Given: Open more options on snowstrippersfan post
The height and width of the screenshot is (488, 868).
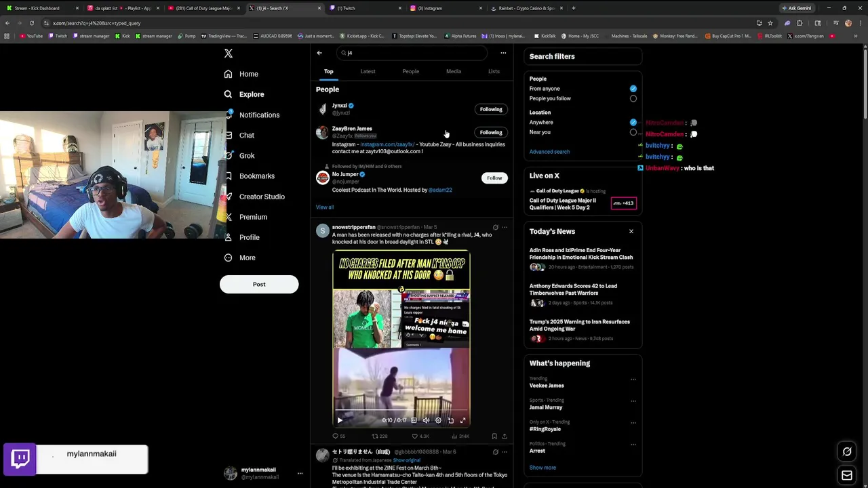Looking at the screenshot, I should pos(504,228).
